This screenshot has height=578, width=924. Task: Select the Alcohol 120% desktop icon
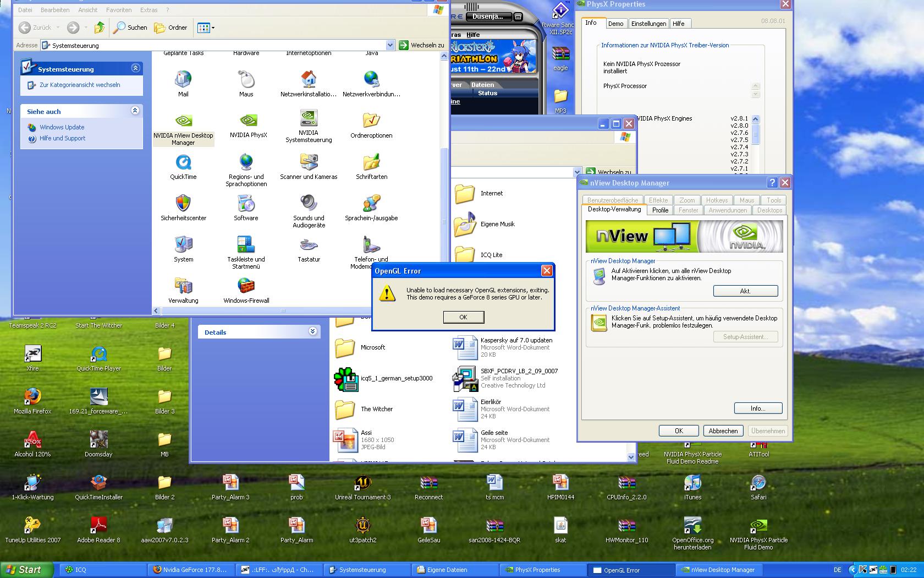[x=32, y=444]
